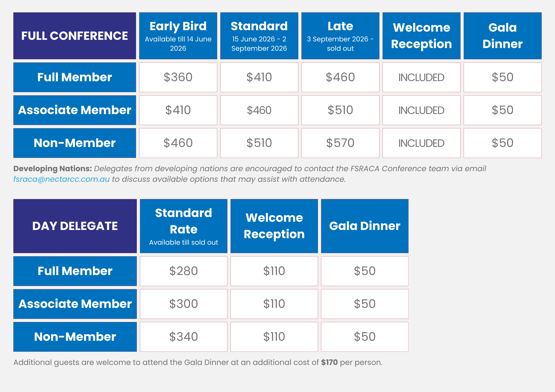Click the $570 Late Non-Member price

click(340, 143)
